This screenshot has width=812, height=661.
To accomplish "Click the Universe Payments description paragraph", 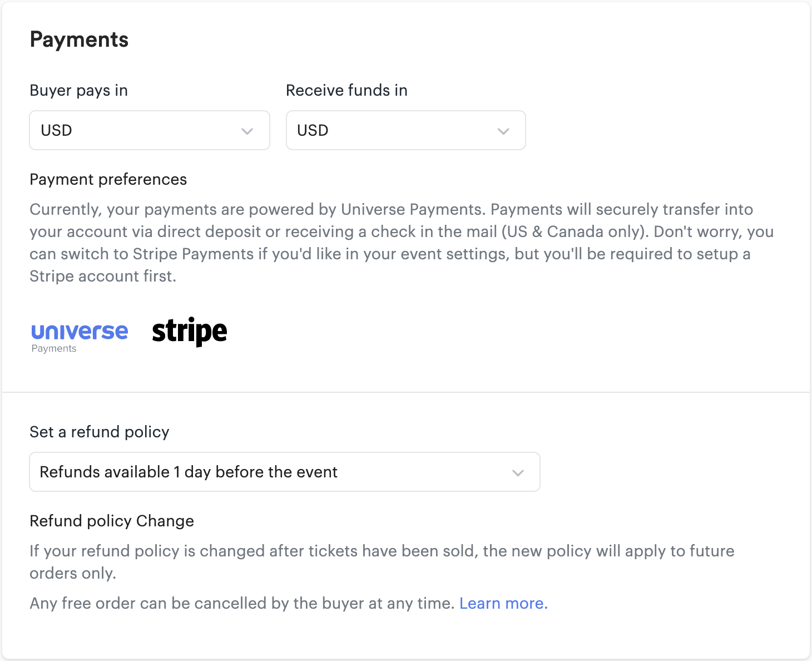I will point(389,243).
